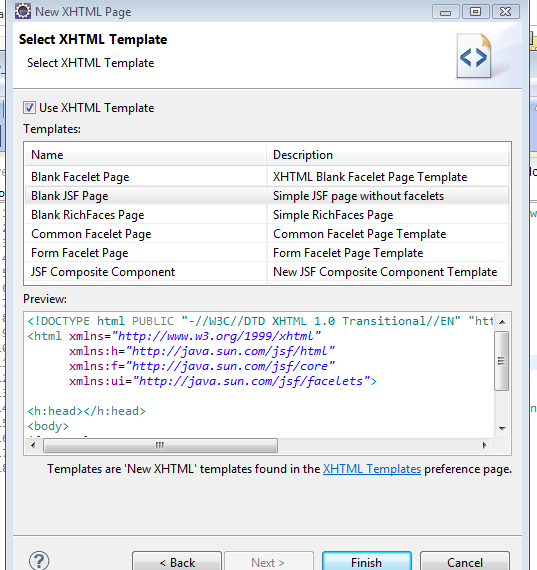This screenshot has height=570, width=537.
Task: Click the h:head line in the preview
Action: [87, 411]
